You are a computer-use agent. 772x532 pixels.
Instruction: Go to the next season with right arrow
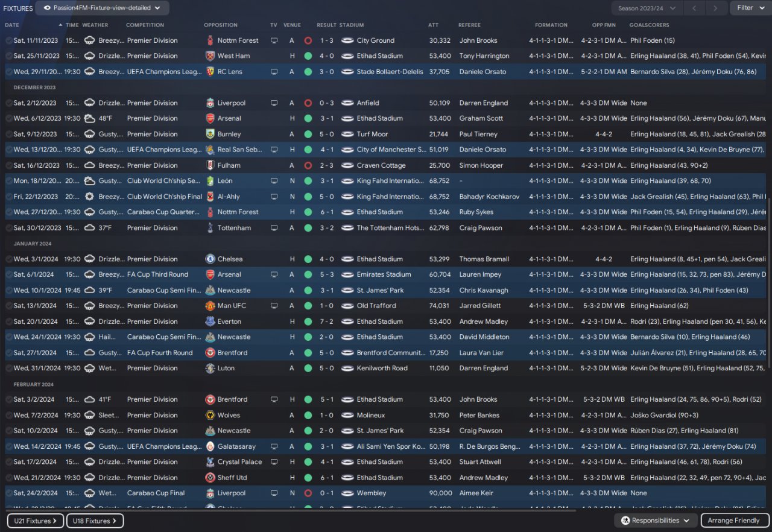(715, 8)
